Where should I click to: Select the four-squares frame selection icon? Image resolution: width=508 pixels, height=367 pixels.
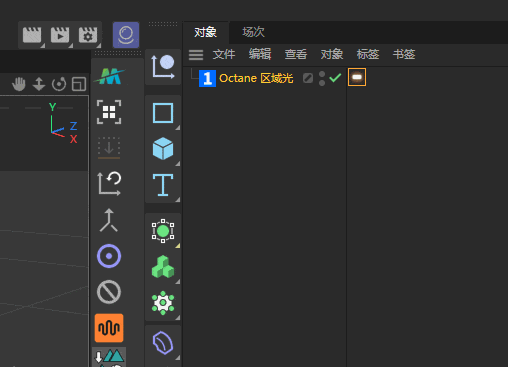[x=109, y=112]
